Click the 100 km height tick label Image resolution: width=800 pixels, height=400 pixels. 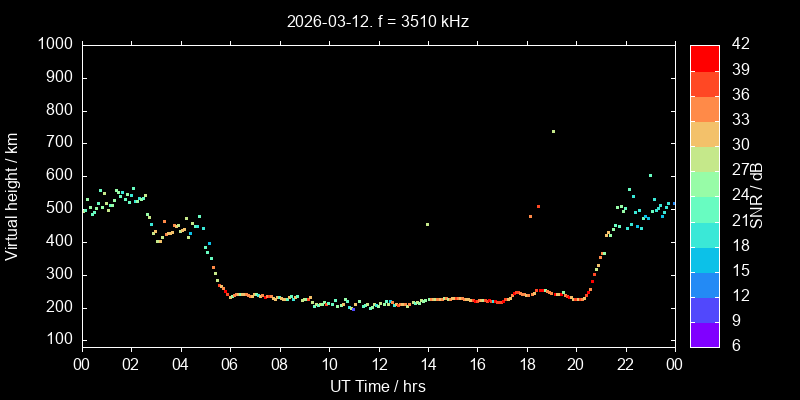pos(60,341)
